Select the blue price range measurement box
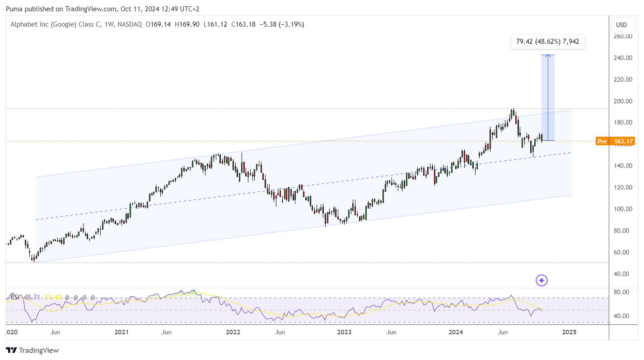This screenshot has height=360, width=644. coord(548,98)
